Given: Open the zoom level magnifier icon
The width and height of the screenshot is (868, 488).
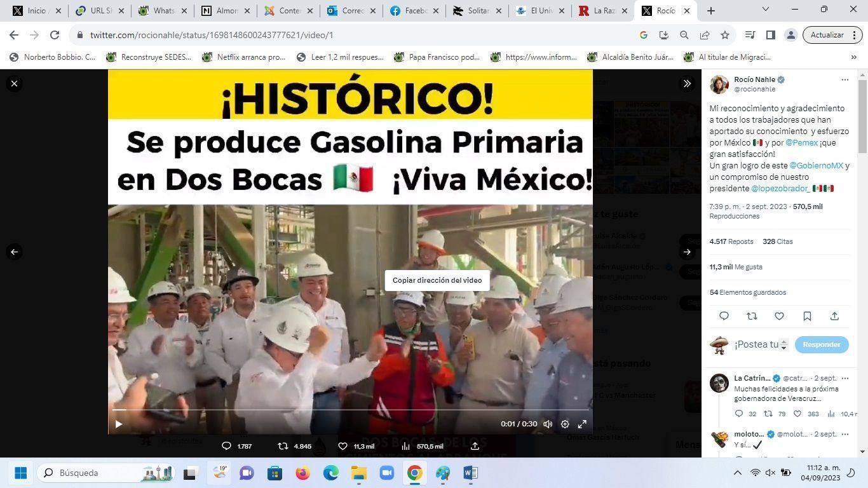Looking at the screenshot, I should coord(684,35).
